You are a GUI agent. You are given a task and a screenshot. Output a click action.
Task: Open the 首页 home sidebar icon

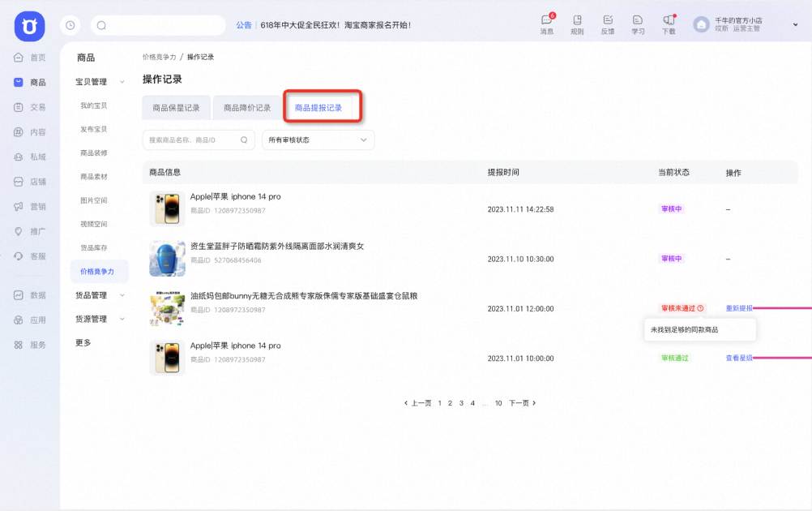[18, 58]
